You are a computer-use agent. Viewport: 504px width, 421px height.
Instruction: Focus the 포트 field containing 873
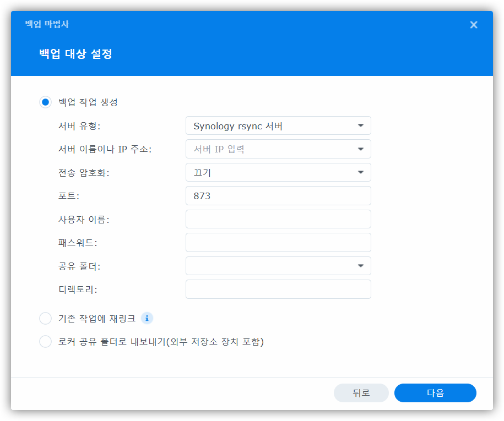pos(278,196)
